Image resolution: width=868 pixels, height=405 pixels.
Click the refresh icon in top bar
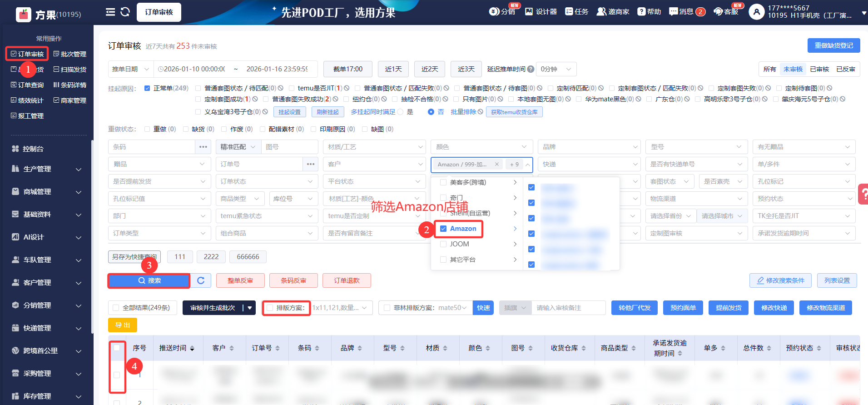click(125, 12)
